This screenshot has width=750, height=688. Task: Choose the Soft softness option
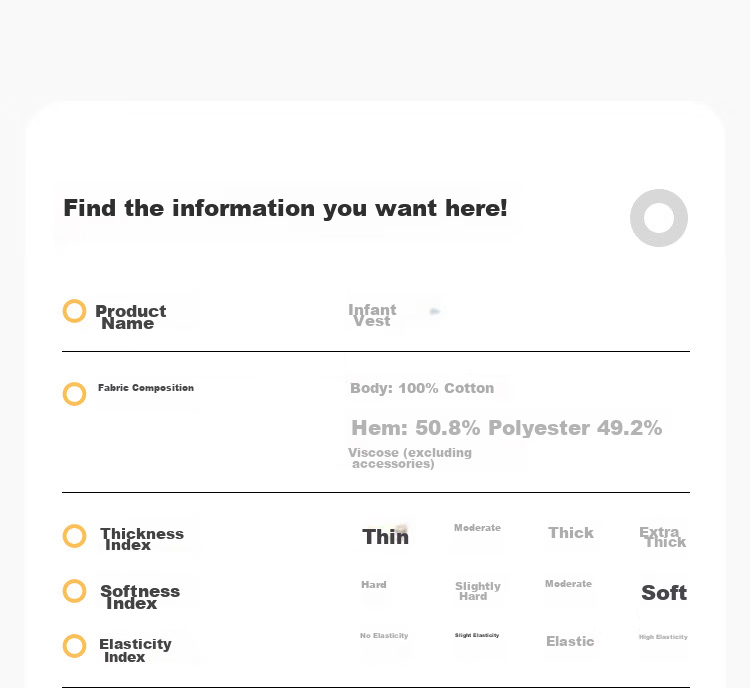[x=664, y=593]
